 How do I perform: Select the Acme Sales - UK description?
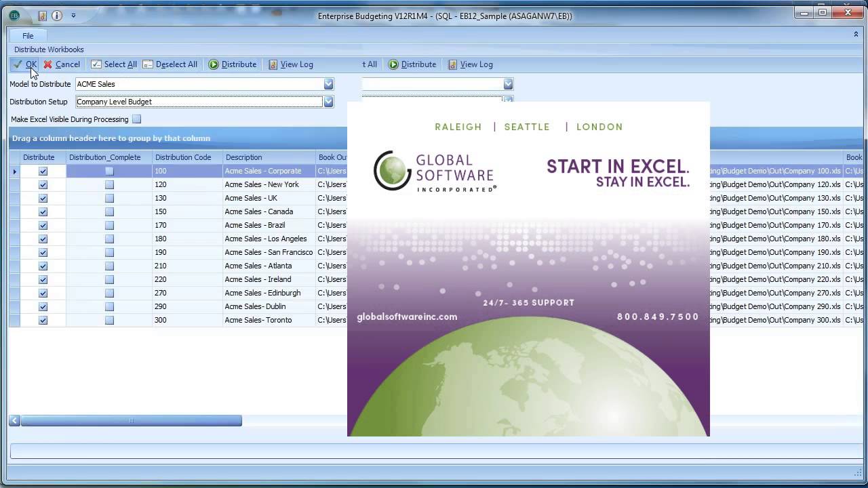pos(269,198)
